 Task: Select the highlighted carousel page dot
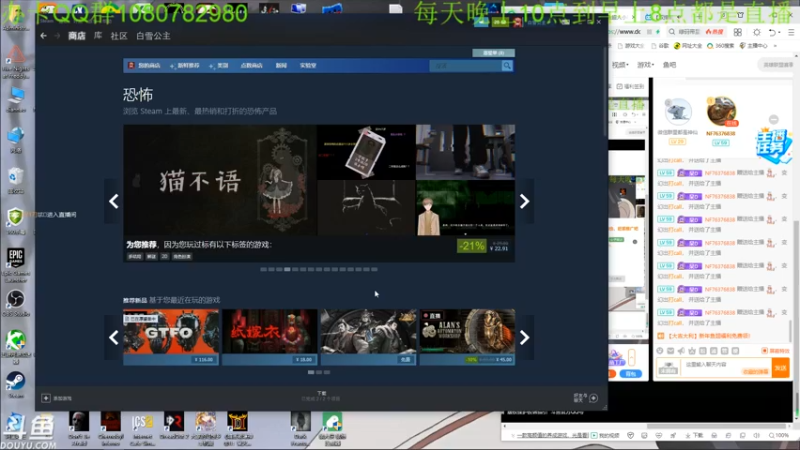(x=287, y=269)
